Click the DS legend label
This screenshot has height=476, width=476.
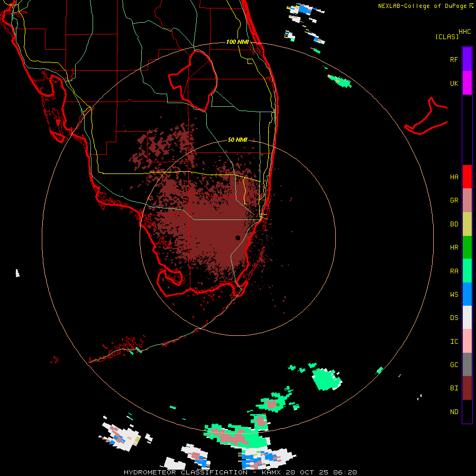(x=454, y=318)
